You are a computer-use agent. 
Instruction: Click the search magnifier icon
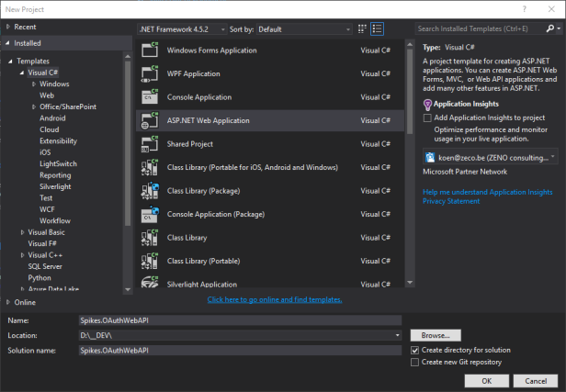tap(549, 28)
